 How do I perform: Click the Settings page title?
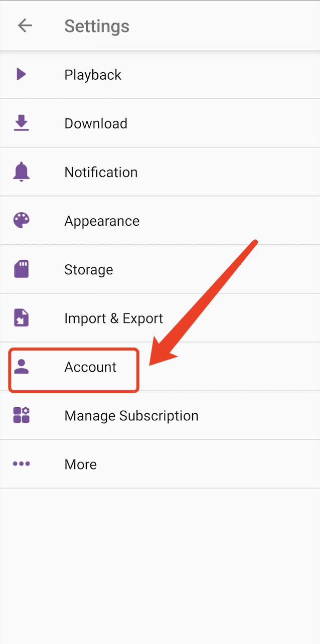pos(97,26)
